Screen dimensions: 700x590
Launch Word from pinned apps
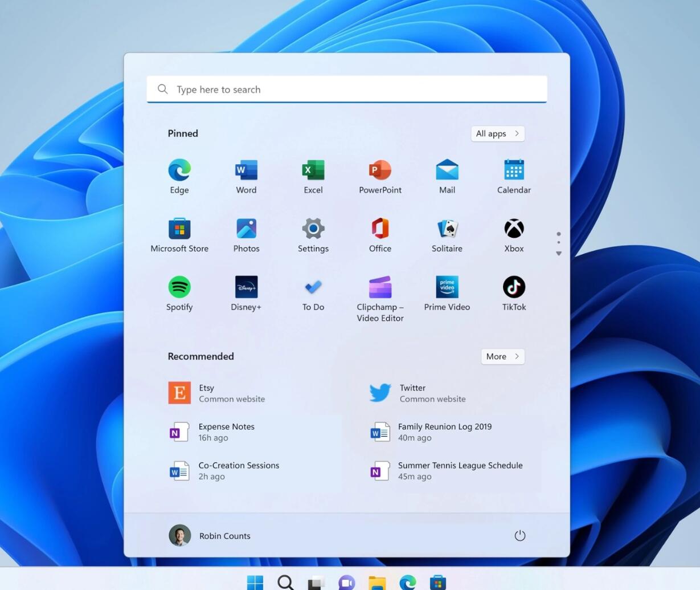click(246, 177)
